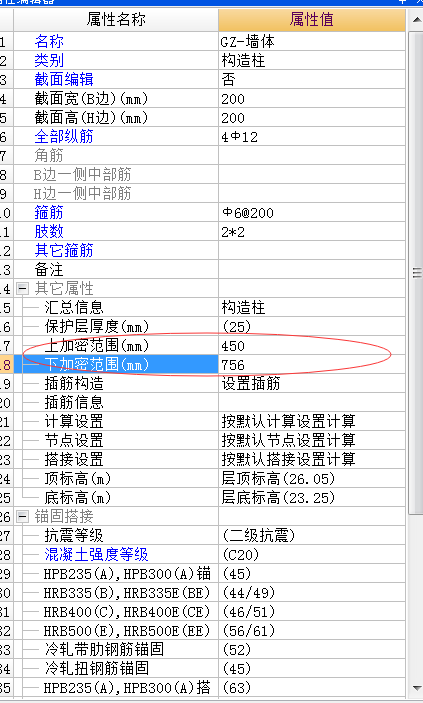Click the 属性名称 column header
The image size is (423, 703).
[x=116, y=20]
